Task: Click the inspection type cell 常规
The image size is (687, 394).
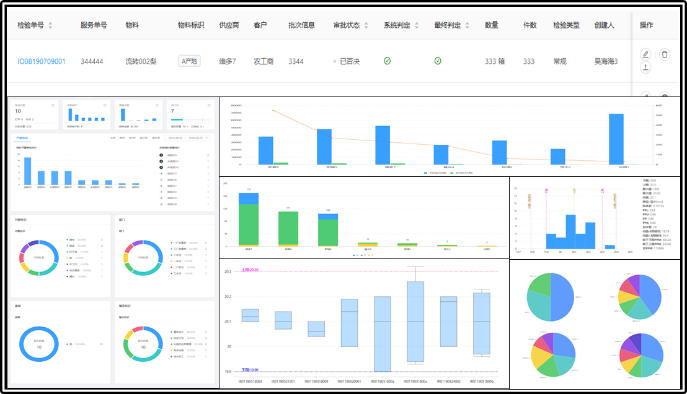Action: tap(560, 61)
